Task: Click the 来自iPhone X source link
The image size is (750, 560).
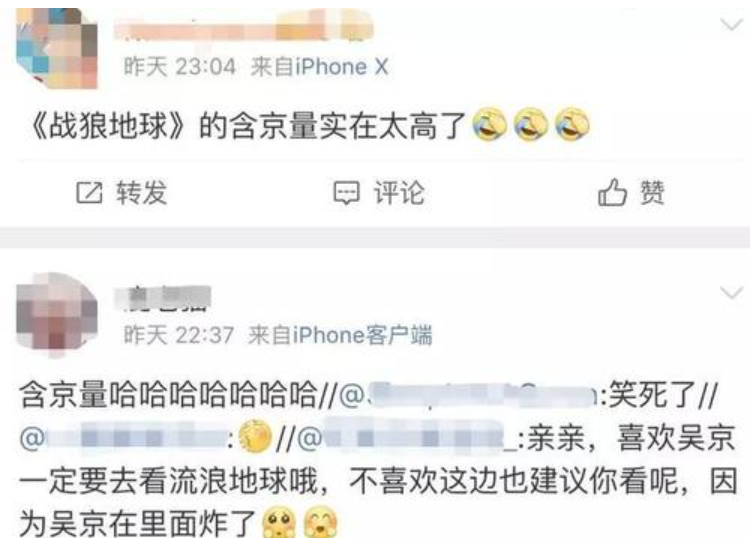Action: pos(320,66)
